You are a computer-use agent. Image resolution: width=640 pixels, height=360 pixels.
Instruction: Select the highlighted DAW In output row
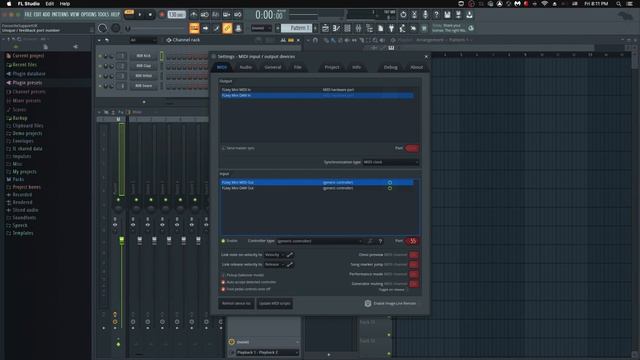tap(317, 95)
